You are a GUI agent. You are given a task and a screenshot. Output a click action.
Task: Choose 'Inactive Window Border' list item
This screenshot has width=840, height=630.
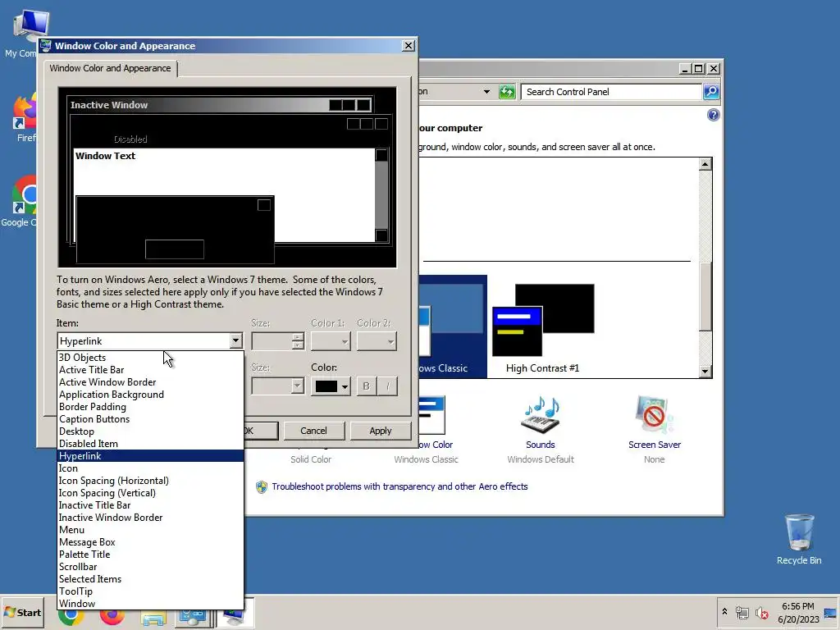(x=150, y=518)
